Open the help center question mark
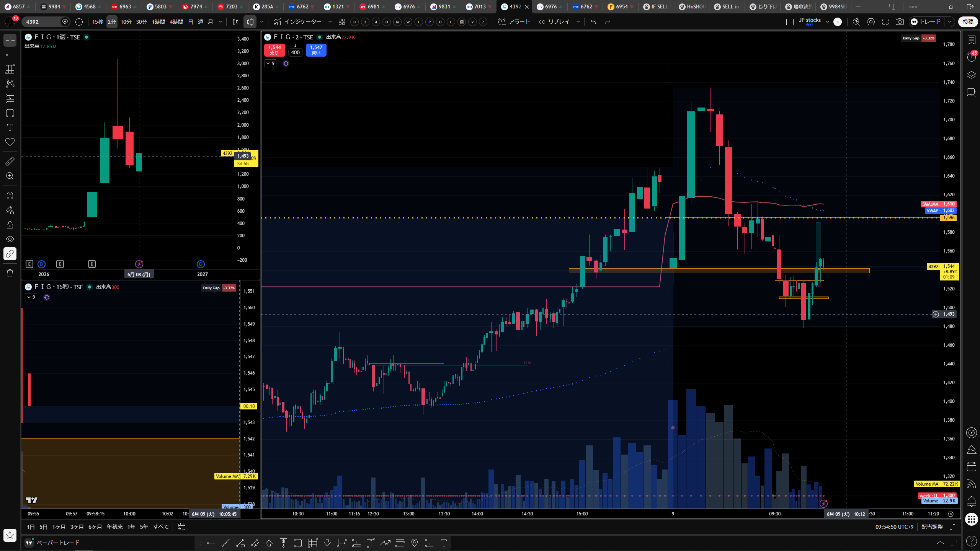This screenshot has height=551, width=980. point(972,541)
